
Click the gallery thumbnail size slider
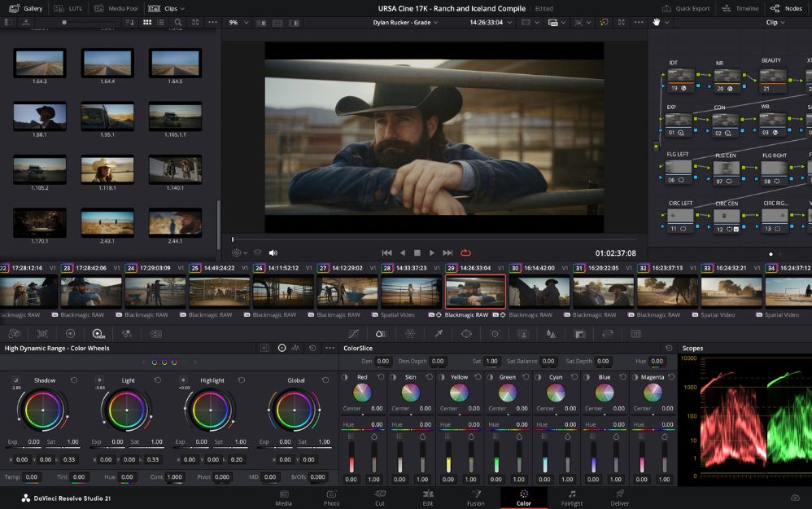(x=64, y=22)
